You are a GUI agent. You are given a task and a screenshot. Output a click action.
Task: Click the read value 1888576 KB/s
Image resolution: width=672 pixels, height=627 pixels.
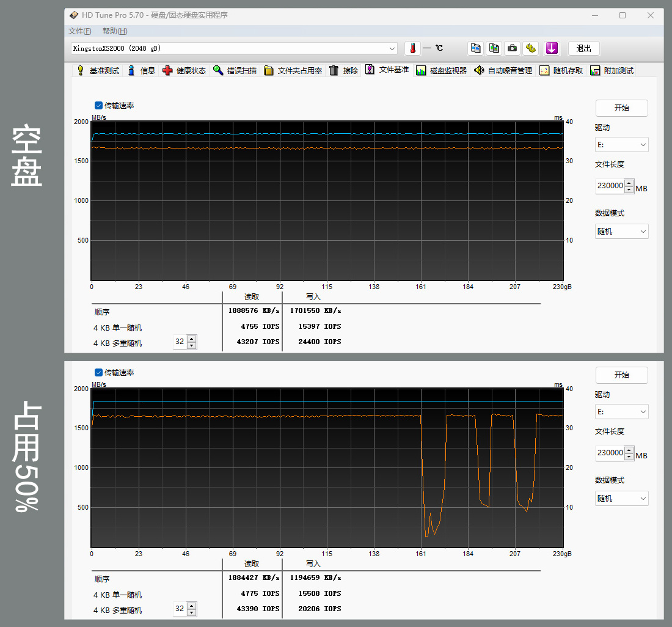pos(254,310)
